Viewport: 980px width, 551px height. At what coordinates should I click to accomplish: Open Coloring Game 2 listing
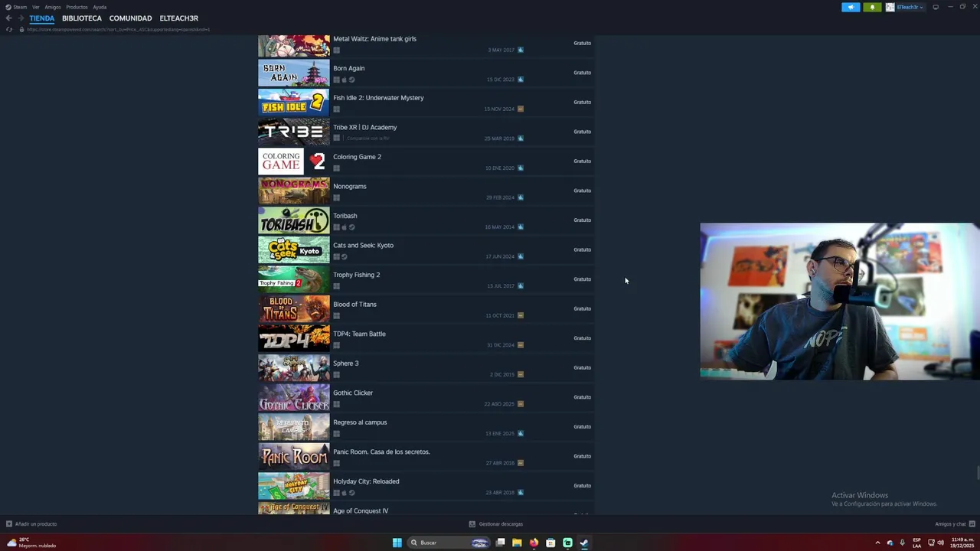coord(426,161)
